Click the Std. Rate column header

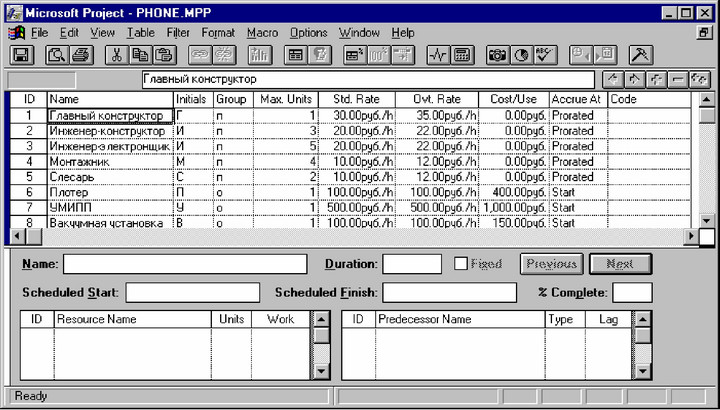pyautogui.click(x=357, y=99)
